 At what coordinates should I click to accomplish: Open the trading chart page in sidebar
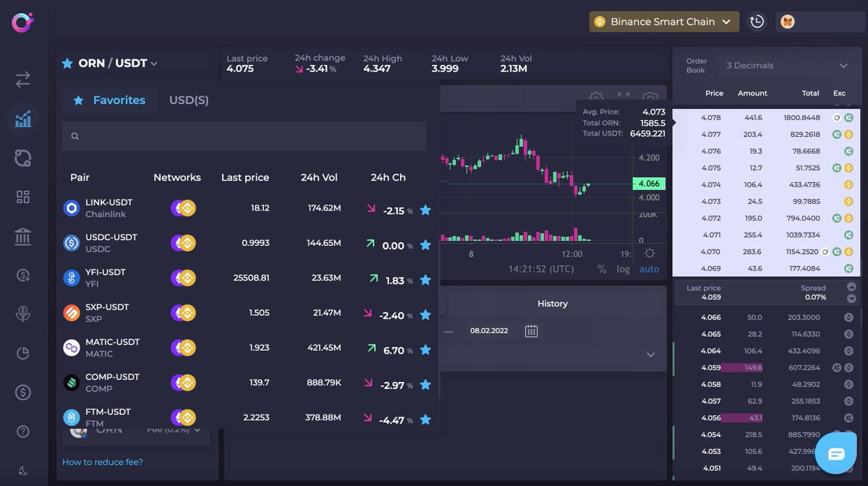pos(23,119)
